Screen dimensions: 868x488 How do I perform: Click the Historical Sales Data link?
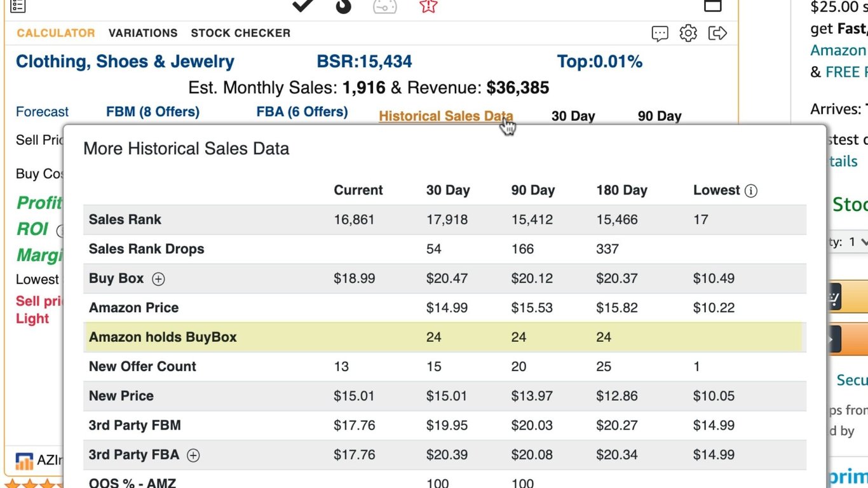445,116
